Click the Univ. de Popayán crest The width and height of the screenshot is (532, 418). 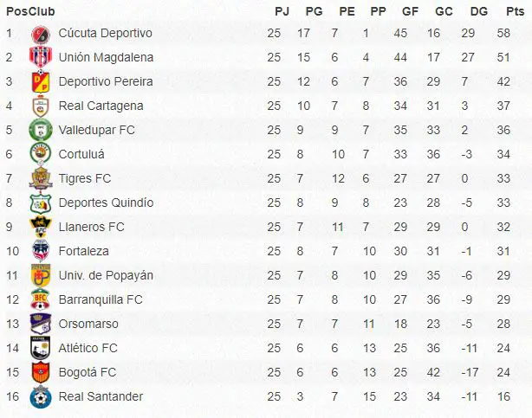pos(41,275)
